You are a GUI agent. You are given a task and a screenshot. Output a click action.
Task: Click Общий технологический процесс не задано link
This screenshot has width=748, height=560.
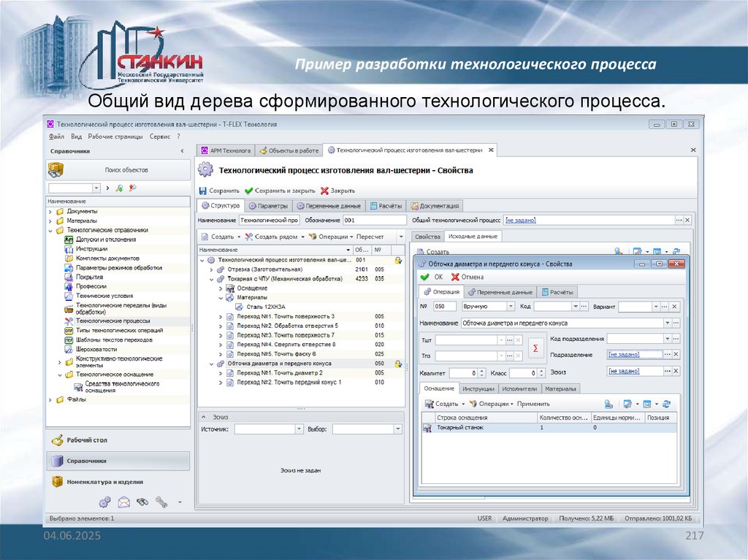[x=520, y=220]
